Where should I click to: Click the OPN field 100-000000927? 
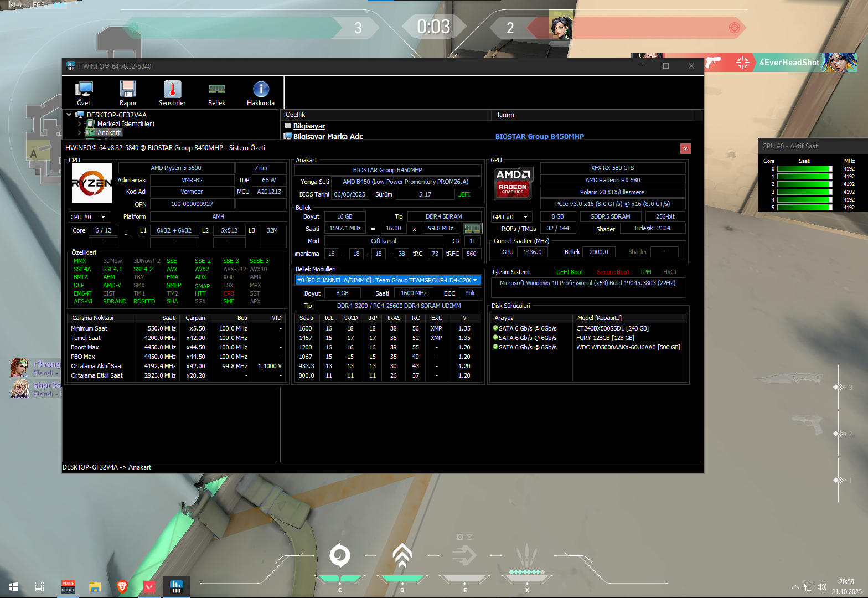[x=192, y=204]
